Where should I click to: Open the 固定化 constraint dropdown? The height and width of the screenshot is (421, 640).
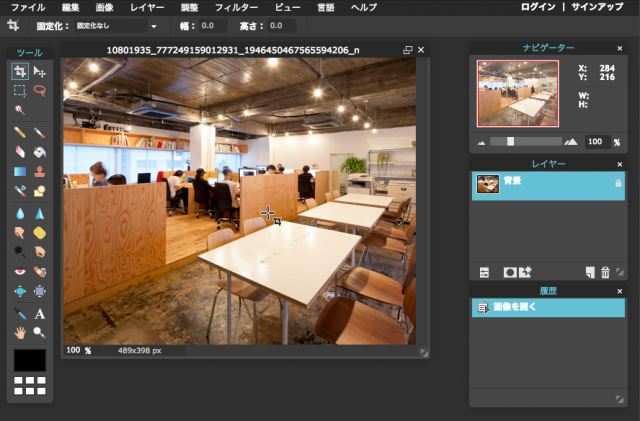point(153,26)
